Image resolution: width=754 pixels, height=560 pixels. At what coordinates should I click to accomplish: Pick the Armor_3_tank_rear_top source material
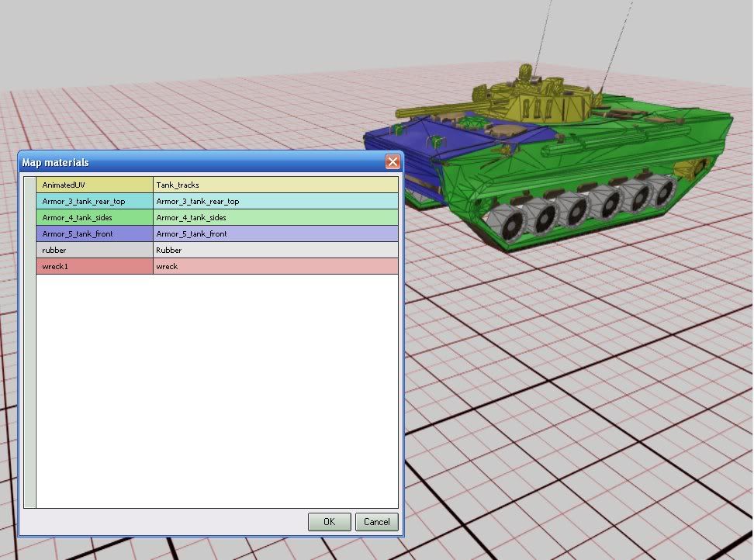coord(95,201)
